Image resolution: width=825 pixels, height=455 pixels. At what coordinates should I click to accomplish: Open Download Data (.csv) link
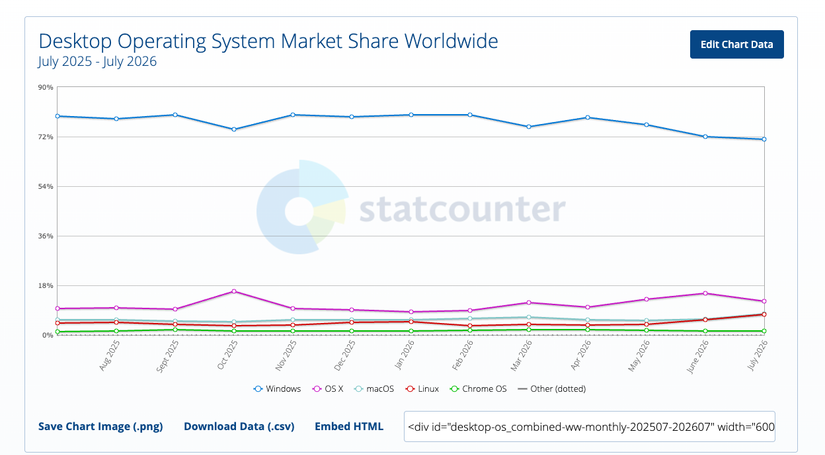coord(239,426)
